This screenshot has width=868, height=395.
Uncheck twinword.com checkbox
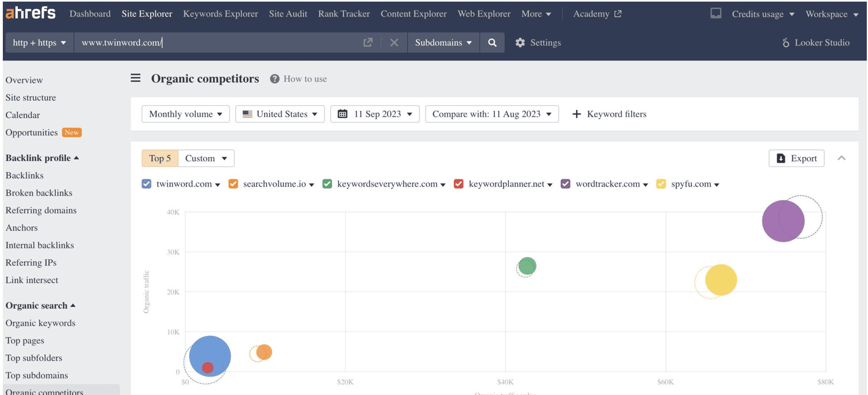pos(147,184)
